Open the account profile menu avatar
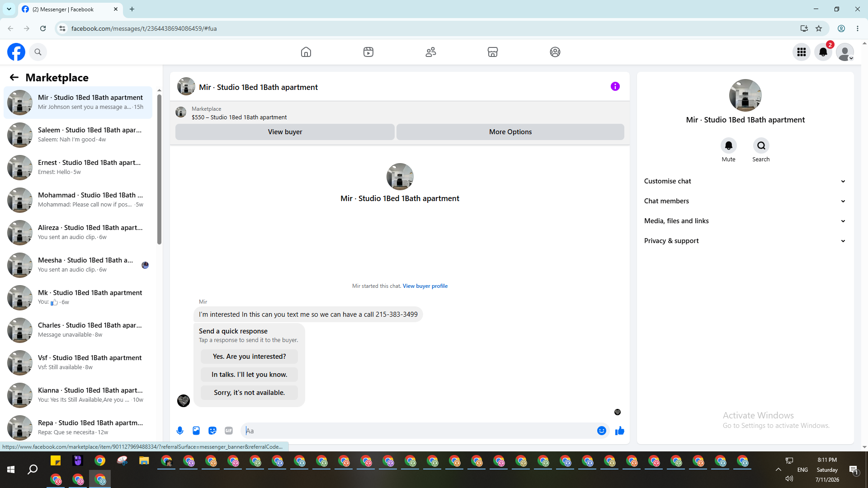 click(845, 52)
